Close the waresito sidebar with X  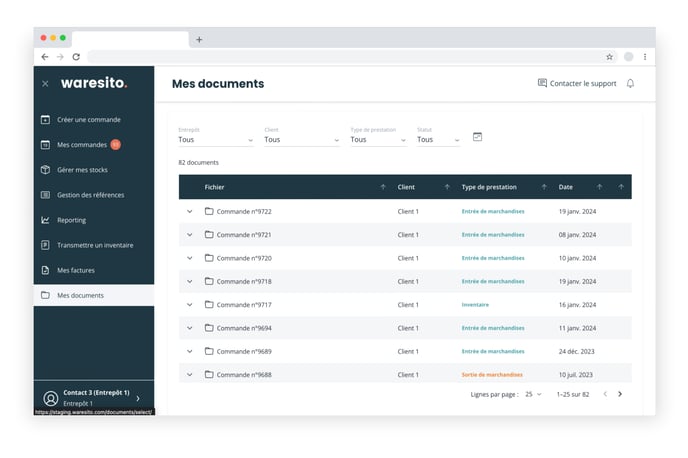45,83
